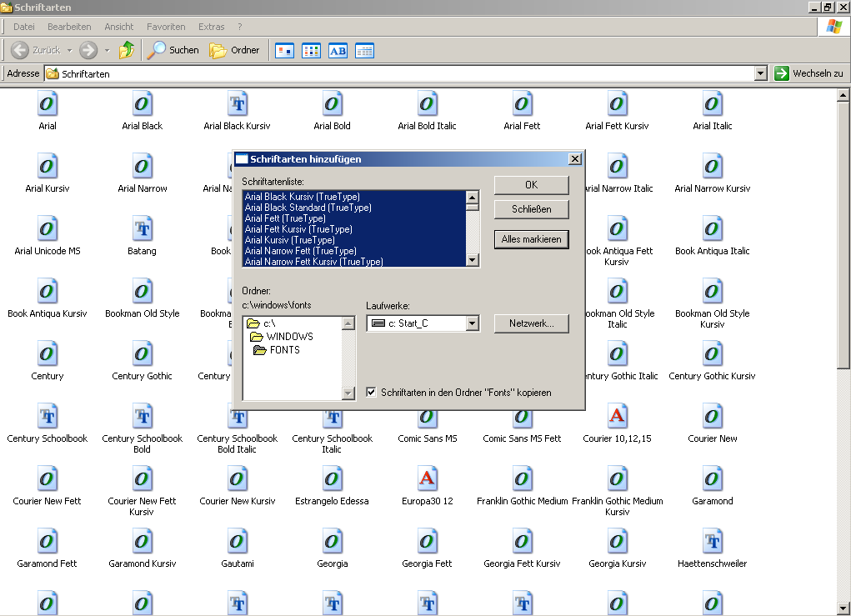This screenshot has height=616, width=851.
Task: Open the Laufwerke drive dropdown
Action: (472, 323)
